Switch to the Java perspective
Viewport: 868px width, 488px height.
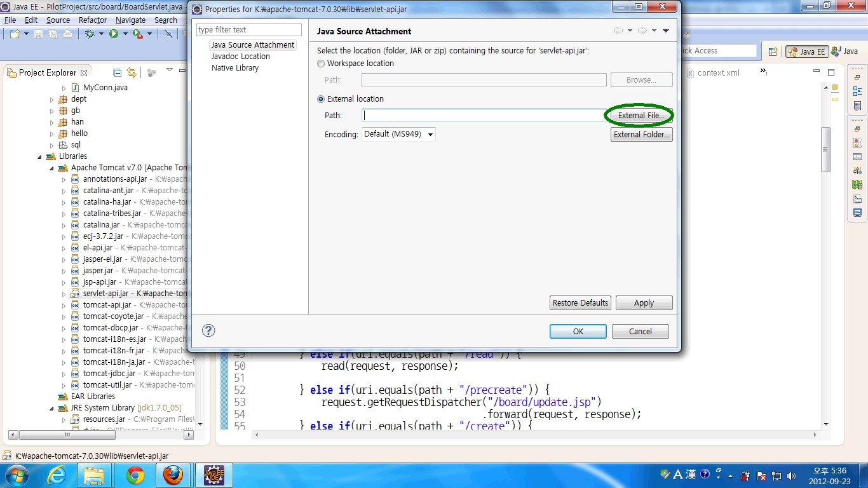tap(846, 51)
